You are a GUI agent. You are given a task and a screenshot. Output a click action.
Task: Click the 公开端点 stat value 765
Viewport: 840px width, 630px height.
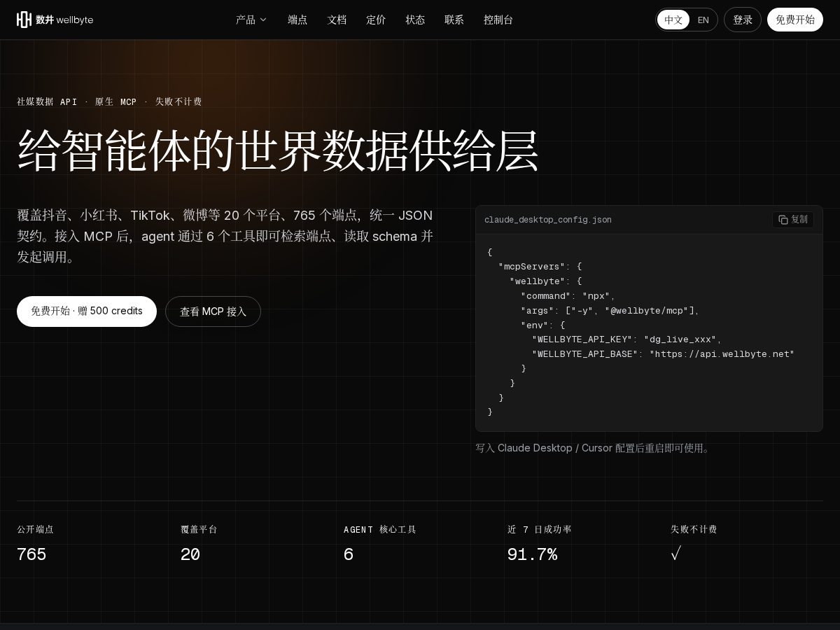31,554
